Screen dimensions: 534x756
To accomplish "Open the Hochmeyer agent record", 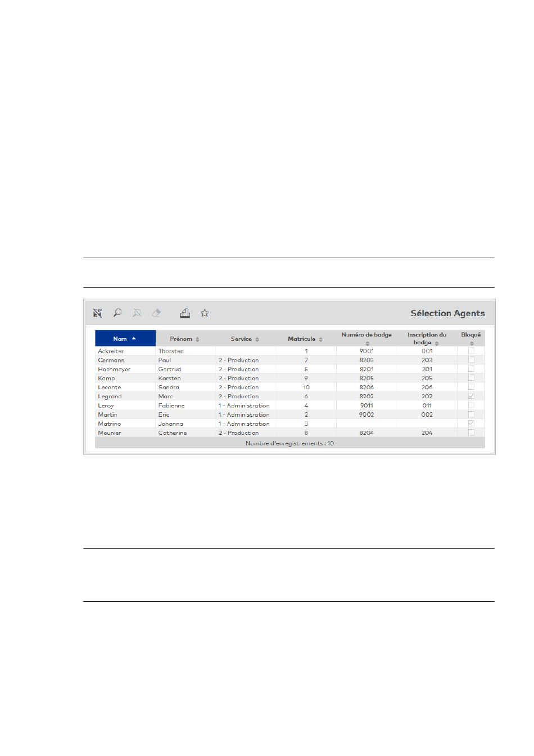I will tap(114, 369).
